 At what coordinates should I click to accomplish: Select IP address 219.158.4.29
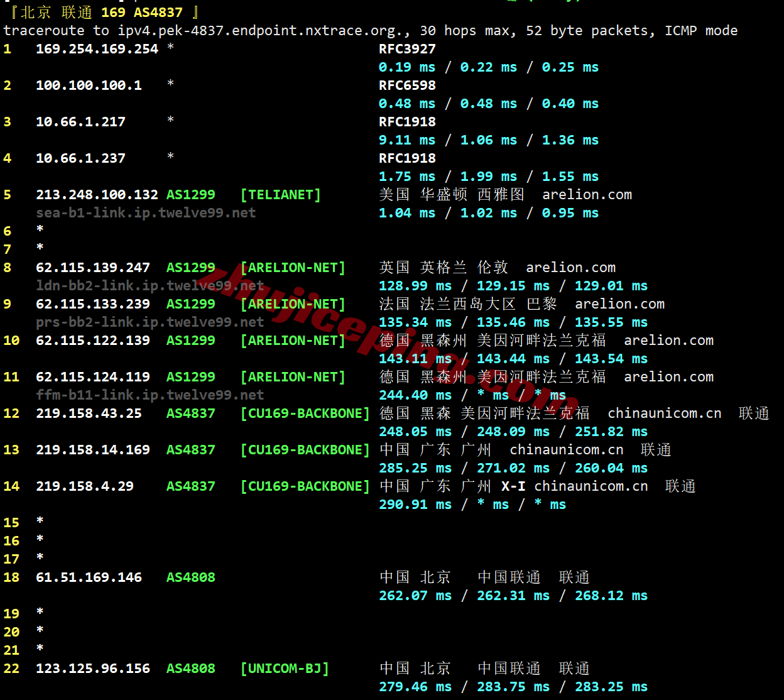tap(85, 486)
